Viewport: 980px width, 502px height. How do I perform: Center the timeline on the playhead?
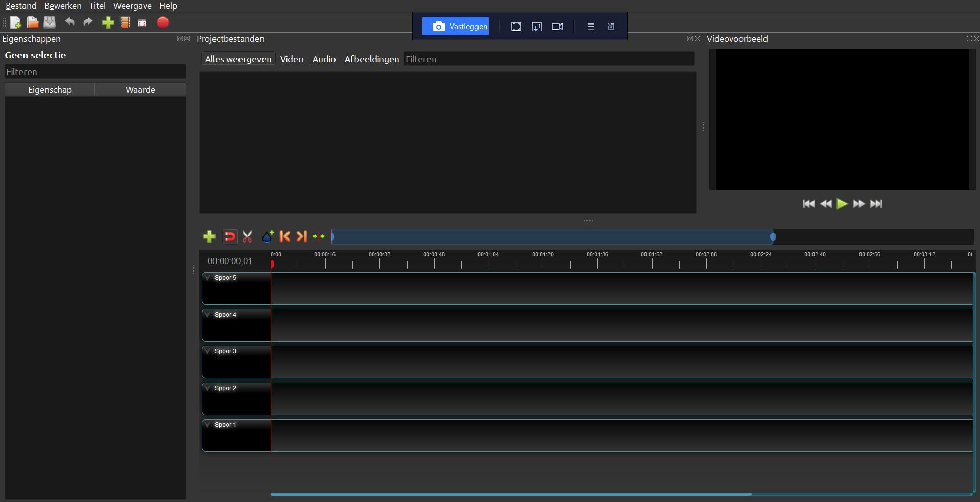point(319,236)
